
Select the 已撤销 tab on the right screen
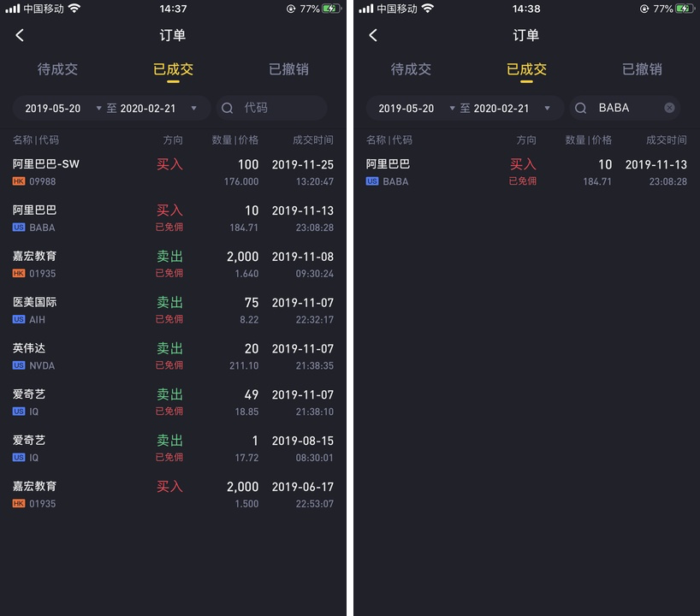(x=642, y=69)
